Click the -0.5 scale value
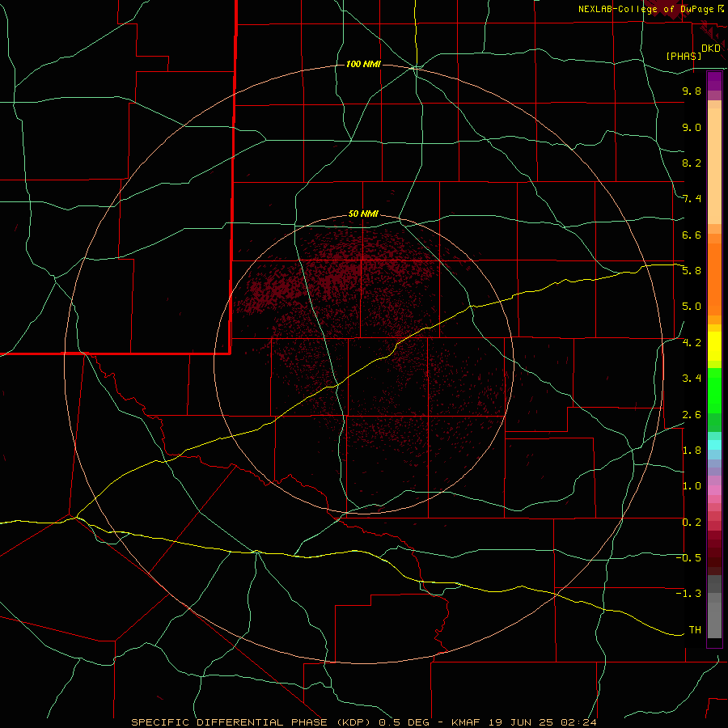Viewport: 728px width, 728px height. click(x=688, y=558)
